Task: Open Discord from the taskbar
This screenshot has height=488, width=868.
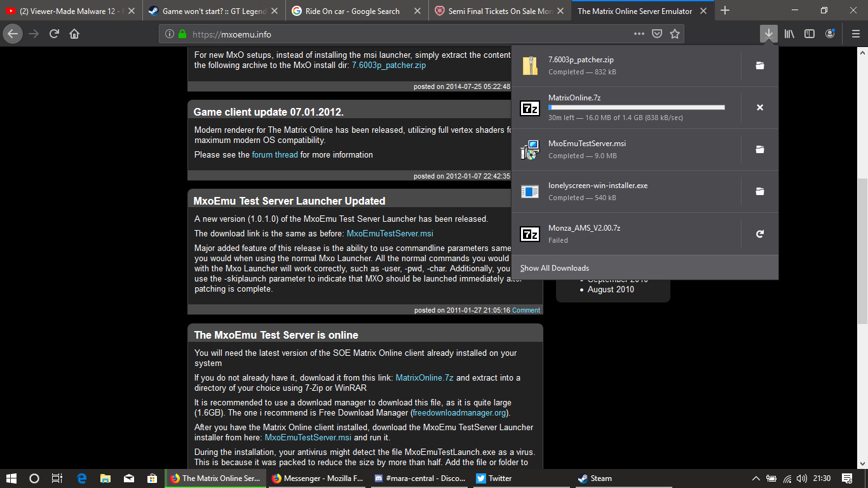Action: coord(420,478)
